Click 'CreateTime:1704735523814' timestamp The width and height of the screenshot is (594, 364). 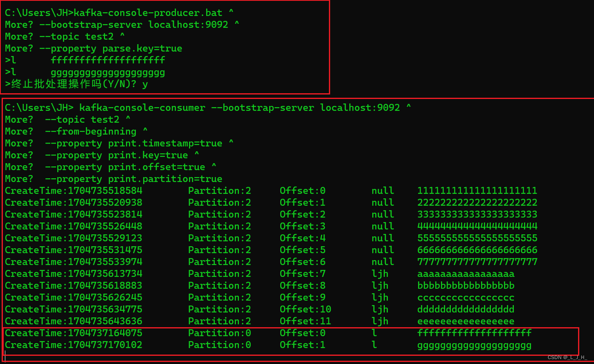click(x=74, y=214)
